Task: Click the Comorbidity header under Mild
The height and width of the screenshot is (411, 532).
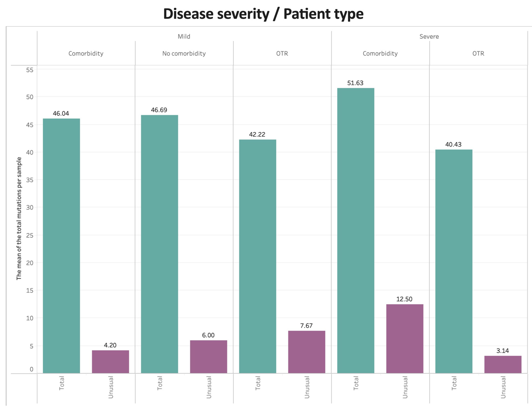Action: [86, 54]
